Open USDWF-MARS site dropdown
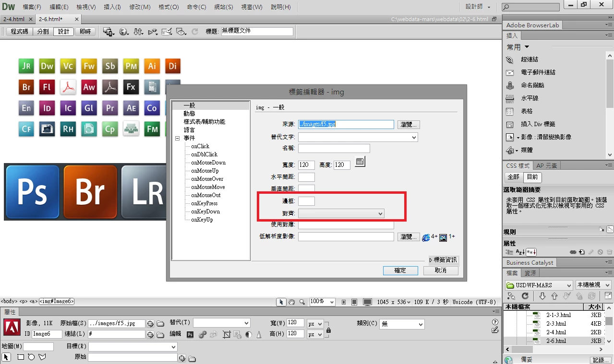 (x=539, y=285)
